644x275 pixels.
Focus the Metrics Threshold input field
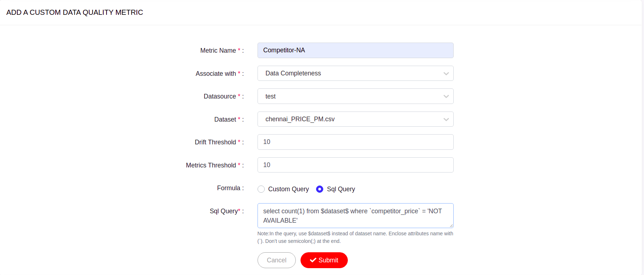355,165
